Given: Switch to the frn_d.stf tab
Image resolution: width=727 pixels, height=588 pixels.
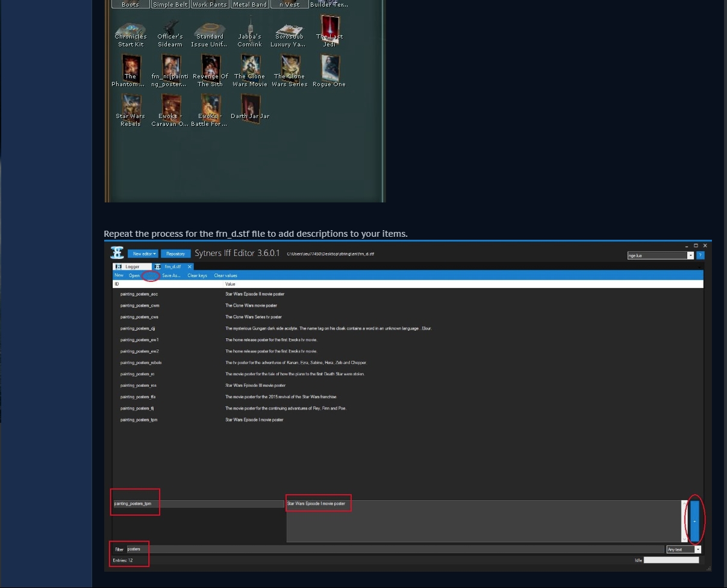Looking at the screenshot, I should pos(172,266).
